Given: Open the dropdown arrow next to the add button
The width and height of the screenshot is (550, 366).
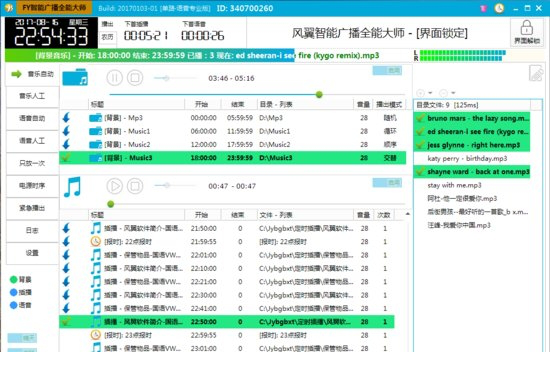Looking at the screenshot, I should [x=430, y=93].
